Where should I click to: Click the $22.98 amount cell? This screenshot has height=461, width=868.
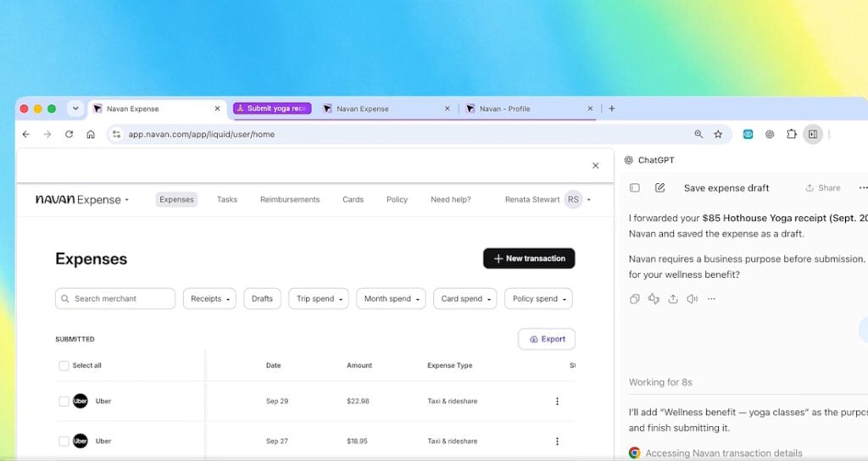coord(358,401)
